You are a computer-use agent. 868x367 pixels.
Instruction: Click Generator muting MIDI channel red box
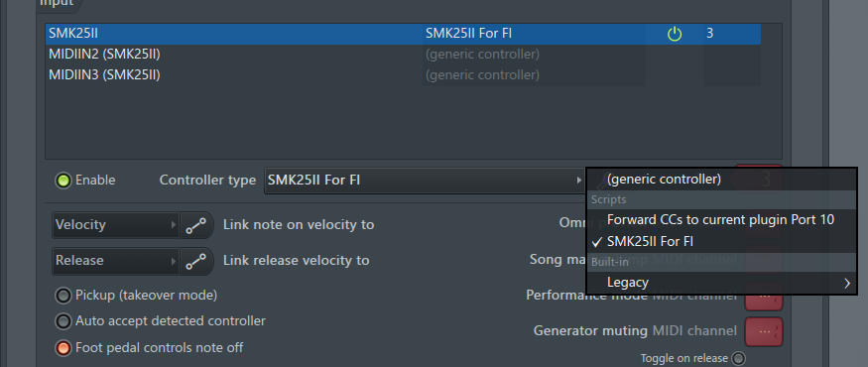(x=764, y=331)
